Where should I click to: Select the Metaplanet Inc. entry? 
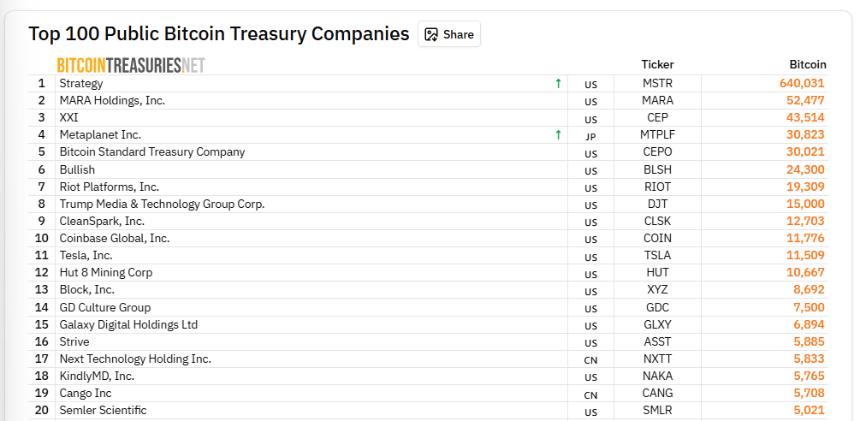click(x=100, y=135)
